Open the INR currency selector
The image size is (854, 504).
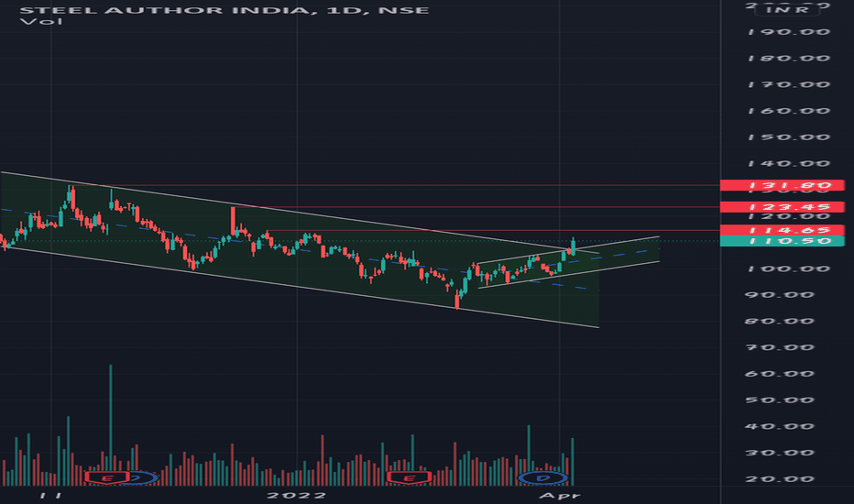pyautogui.click(x=787, y=9)
